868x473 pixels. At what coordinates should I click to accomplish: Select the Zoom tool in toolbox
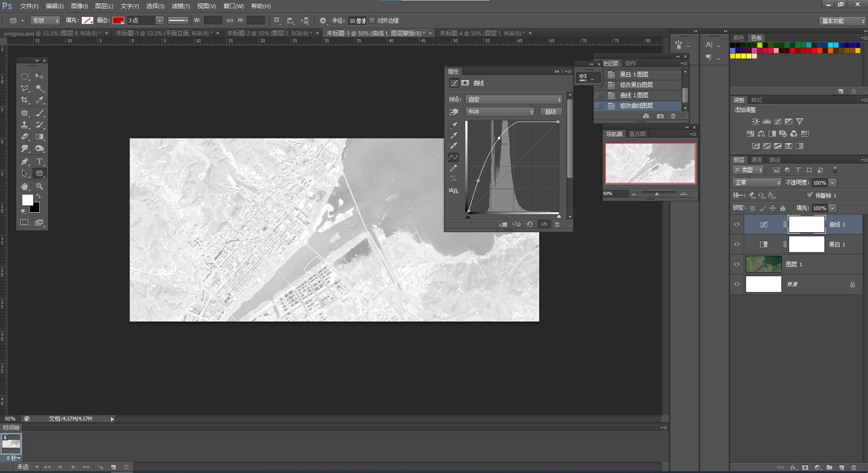39,186
